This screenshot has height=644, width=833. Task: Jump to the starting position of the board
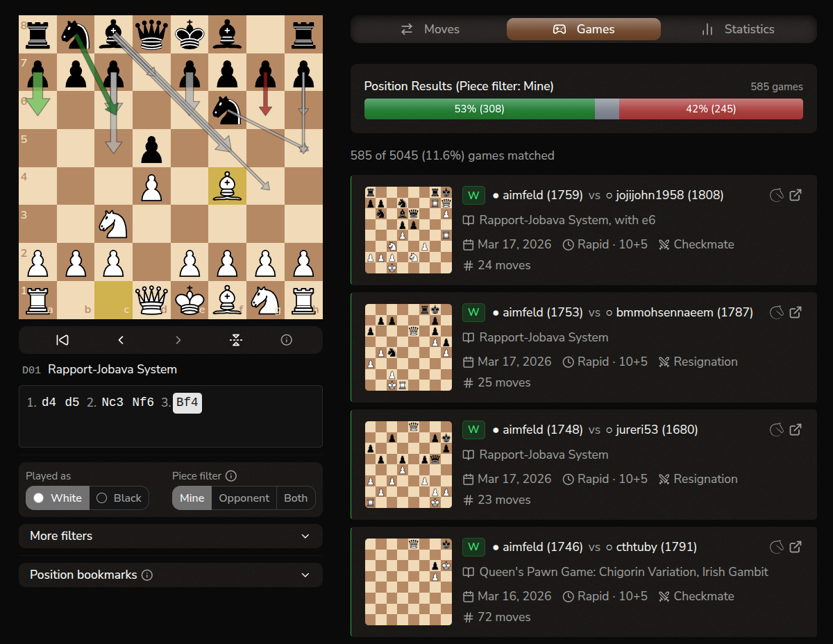[x=62, y=340]
